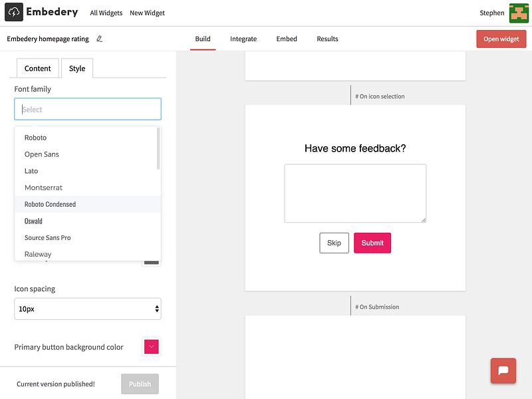532x399 pixels.
Task: Click Stephen's user avatar
Action: 519,13
